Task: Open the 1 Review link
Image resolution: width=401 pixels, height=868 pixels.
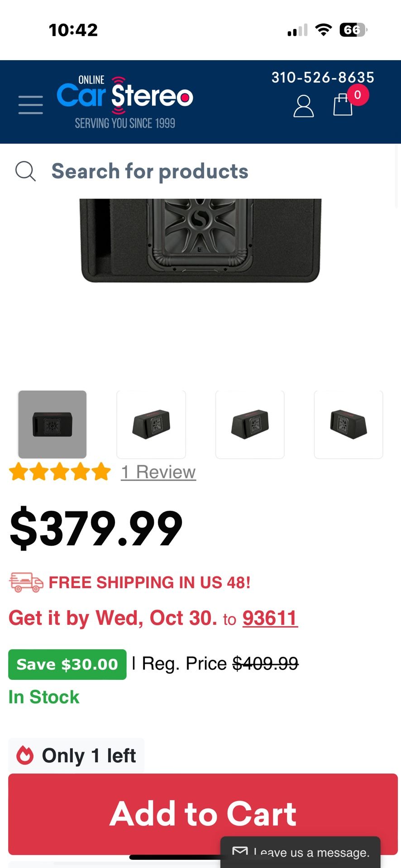Action: [158, 472]
